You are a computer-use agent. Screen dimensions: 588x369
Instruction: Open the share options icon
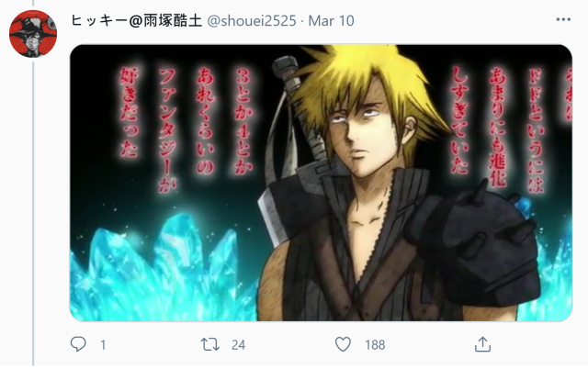482,344
